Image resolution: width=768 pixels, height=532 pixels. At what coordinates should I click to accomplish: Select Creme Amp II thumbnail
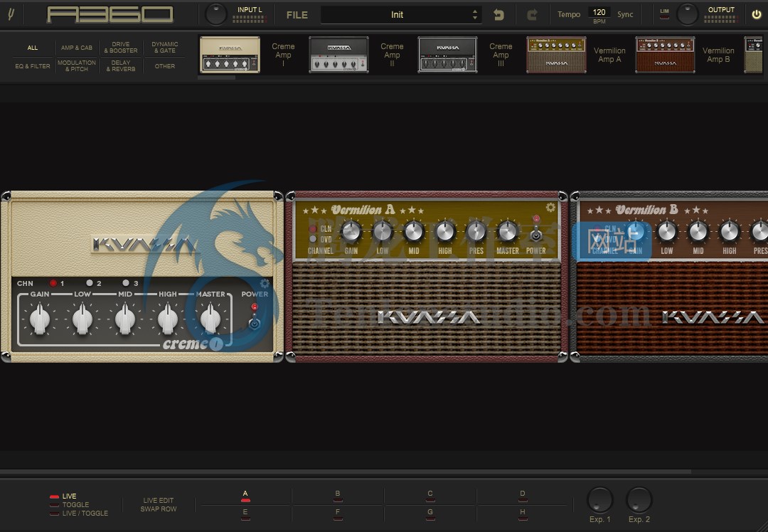(x=338, y=55)
